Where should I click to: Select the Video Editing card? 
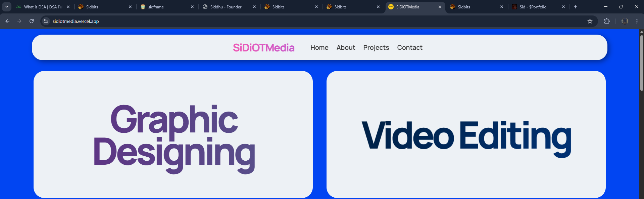(x=466, y=134)
